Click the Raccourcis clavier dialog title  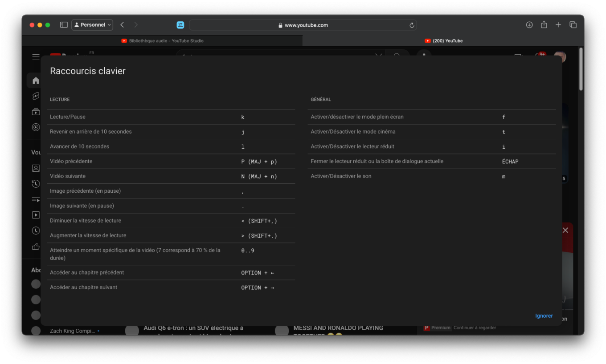click(x=88, y=71)
